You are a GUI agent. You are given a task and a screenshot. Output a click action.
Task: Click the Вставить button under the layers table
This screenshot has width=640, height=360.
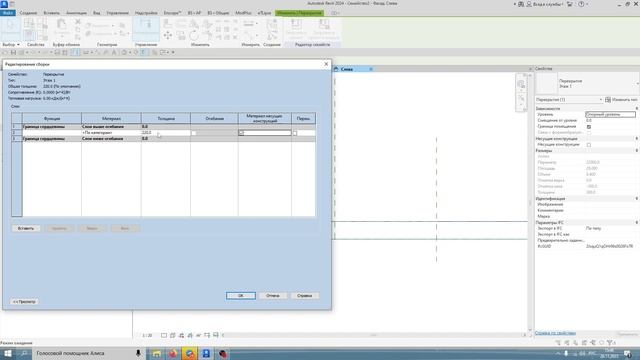pos(26,229)
